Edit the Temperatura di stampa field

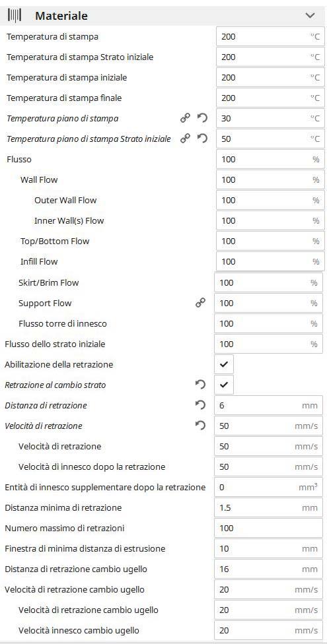(x=270, y=36)
